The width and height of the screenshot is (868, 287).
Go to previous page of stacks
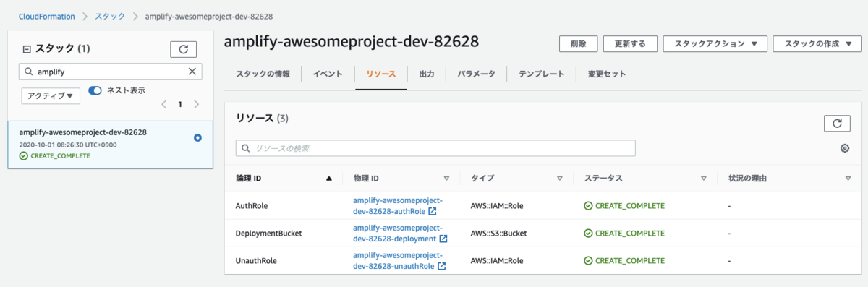[x=163, y=104]
